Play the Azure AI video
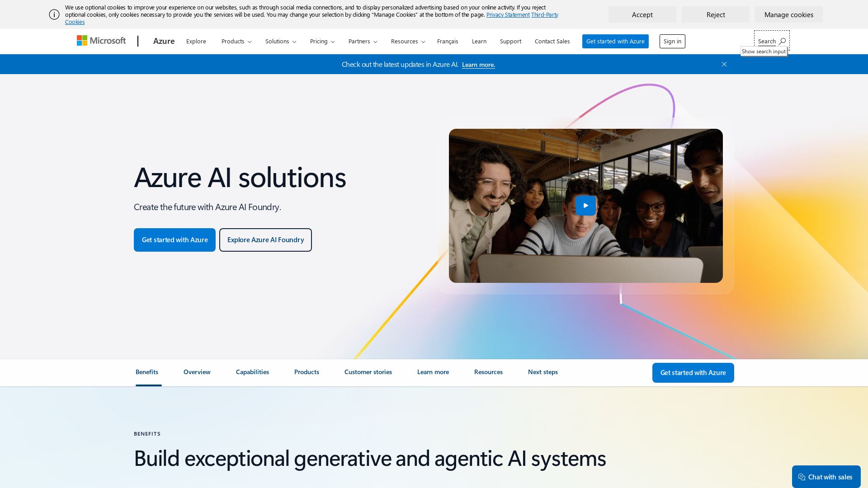 585,206
